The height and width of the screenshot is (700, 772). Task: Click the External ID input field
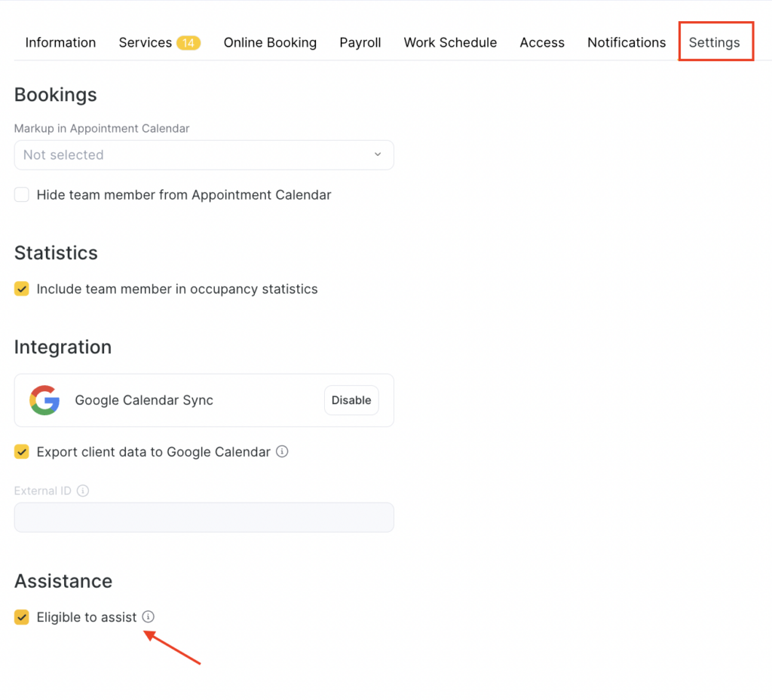point(204,518)
